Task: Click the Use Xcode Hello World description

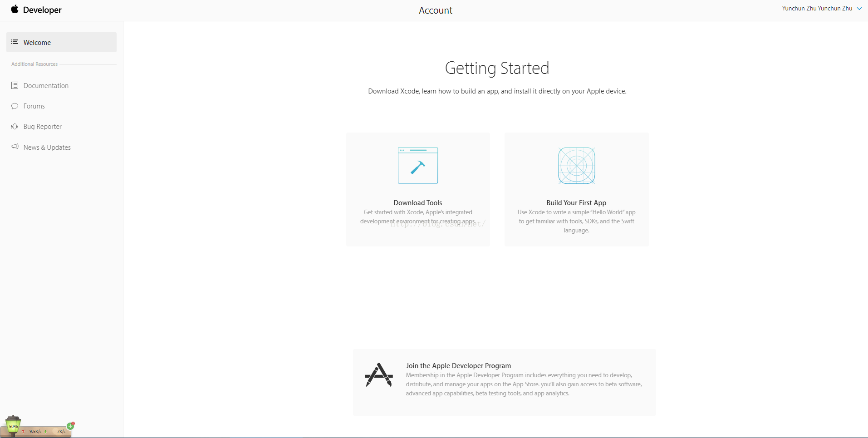Action: click(576, 221)
